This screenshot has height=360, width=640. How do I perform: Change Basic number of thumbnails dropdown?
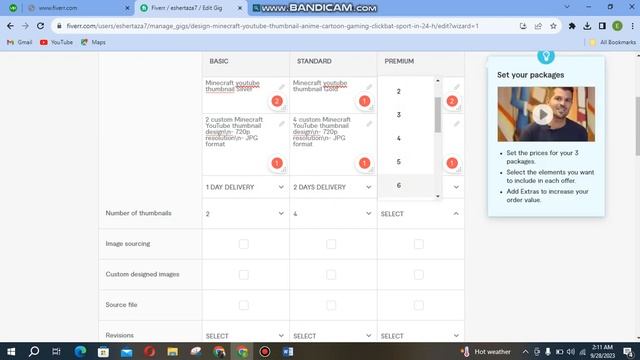[x=245, y=214]
